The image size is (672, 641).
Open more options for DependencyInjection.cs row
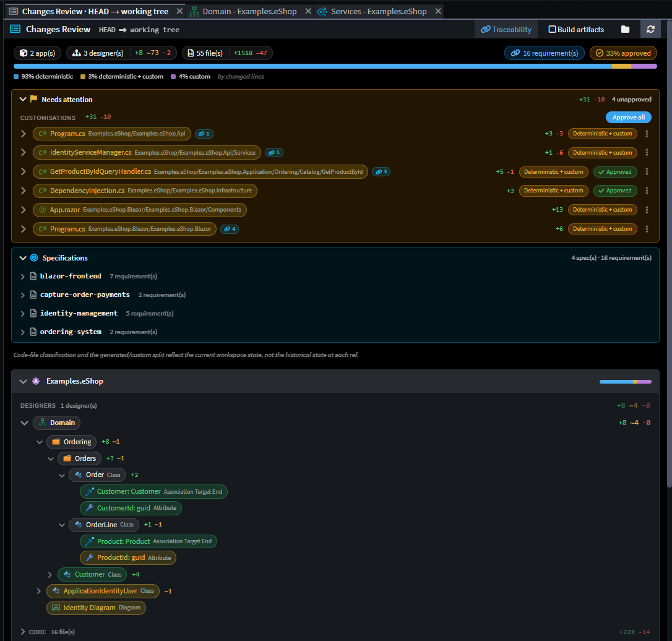tap(647, 191)
